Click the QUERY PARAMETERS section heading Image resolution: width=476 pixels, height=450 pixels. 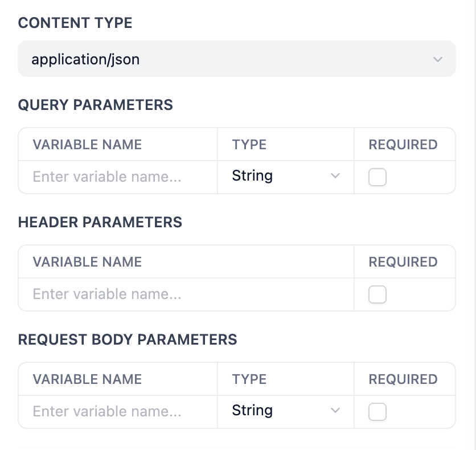tap(96, 105)
